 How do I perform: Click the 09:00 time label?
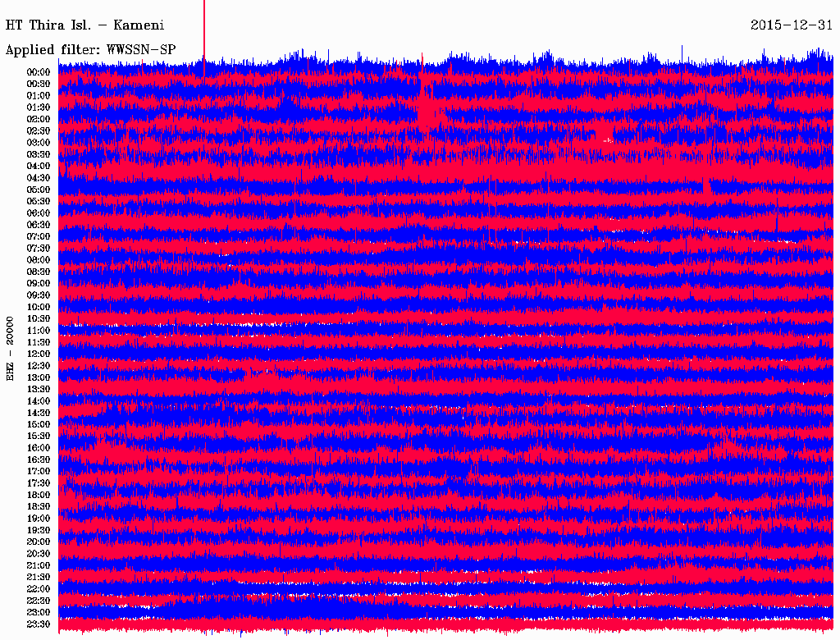[x=39, y=283]
